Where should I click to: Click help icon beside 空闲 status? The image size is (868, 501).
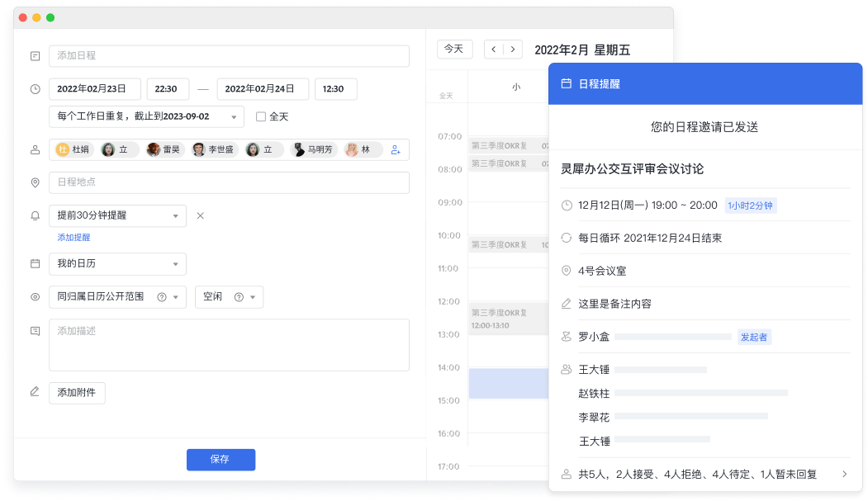coord(239,297)
